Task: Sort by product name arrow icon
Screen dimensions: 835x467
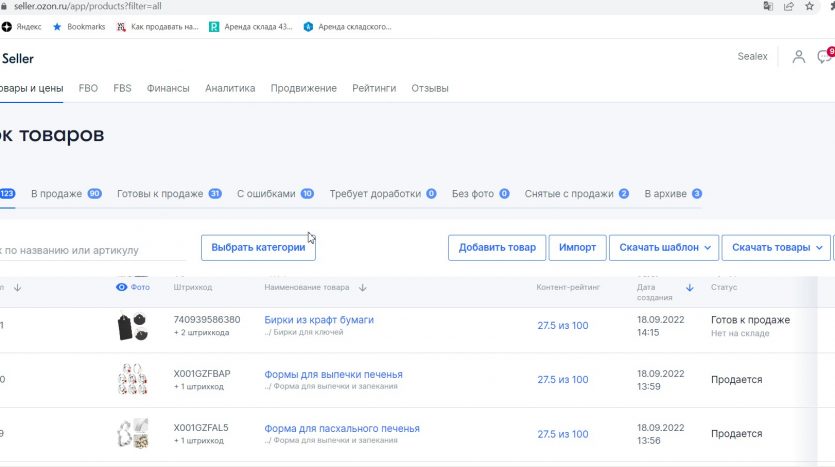Action: [x=362, y=288]
